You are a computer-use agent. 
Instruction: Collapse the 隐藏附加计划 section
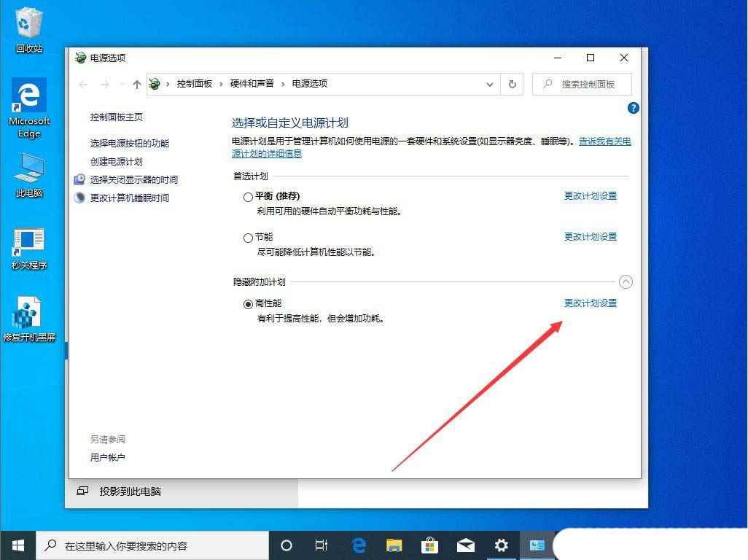pyautogui.click(x=626, y=282)
